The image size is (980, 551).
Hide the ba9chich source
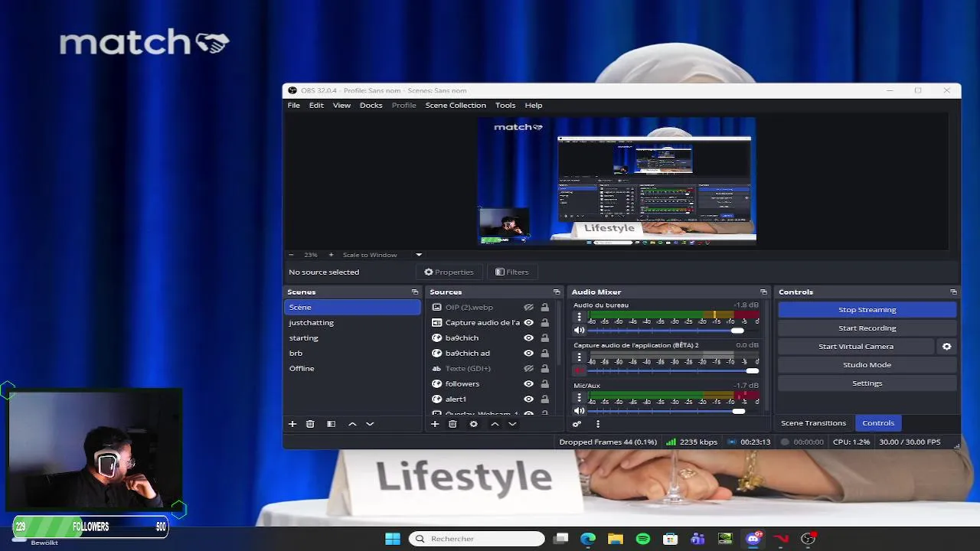tap(528, 338)
